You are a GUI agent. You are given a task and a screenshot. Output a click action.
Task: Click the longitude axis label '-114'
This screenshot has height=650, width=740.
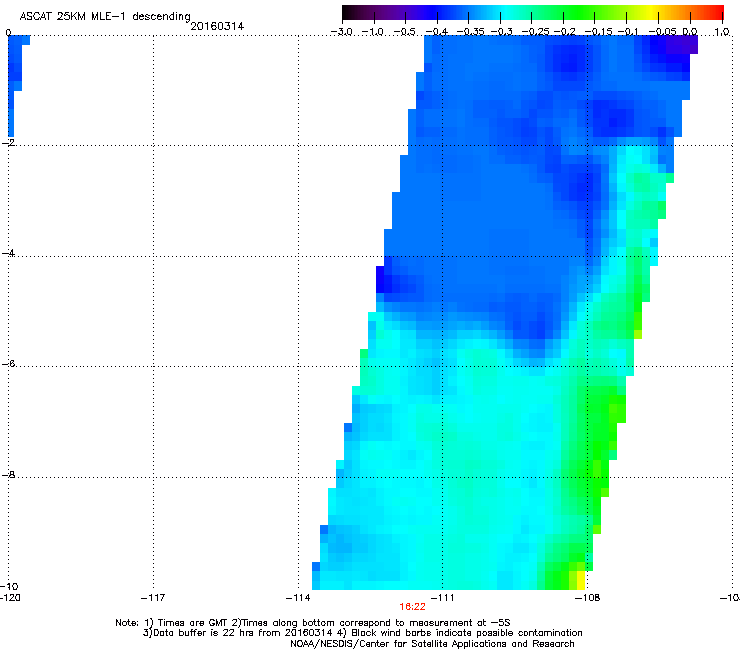[x=298, y=598]
